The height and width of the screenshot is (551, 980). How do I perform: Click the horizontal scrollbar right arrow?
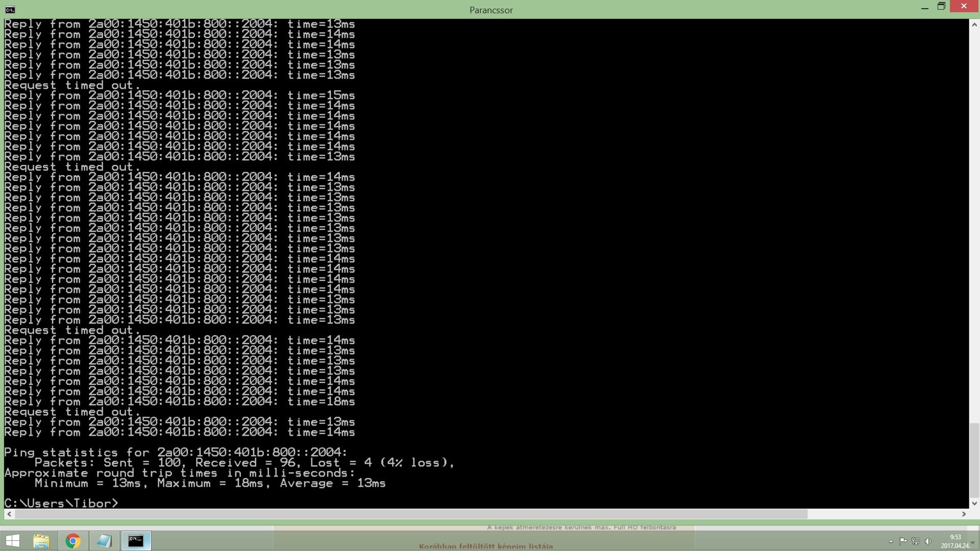click(x=964, y=514)
